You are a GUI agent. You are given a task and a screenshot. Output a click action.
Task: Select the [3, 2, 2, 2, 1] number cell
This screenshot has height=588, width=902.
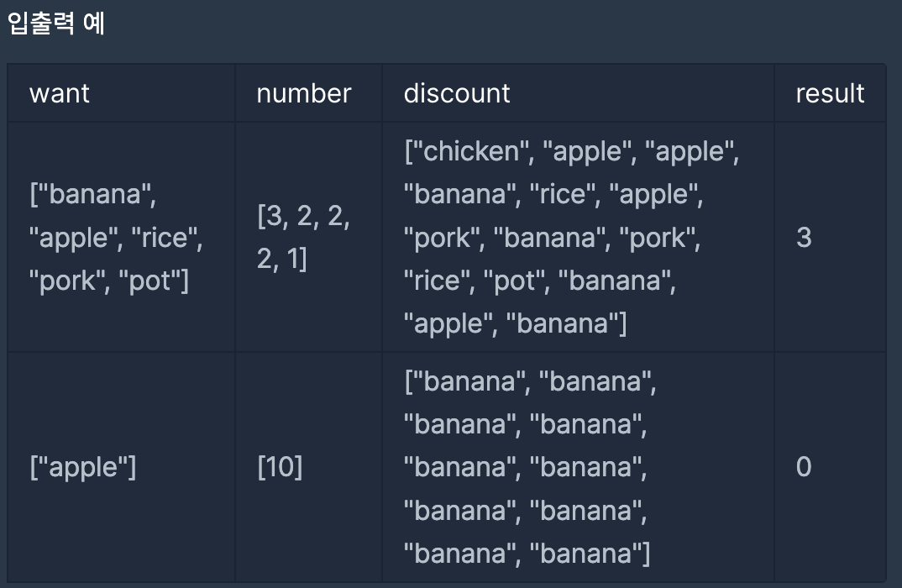tap(304, 238)
